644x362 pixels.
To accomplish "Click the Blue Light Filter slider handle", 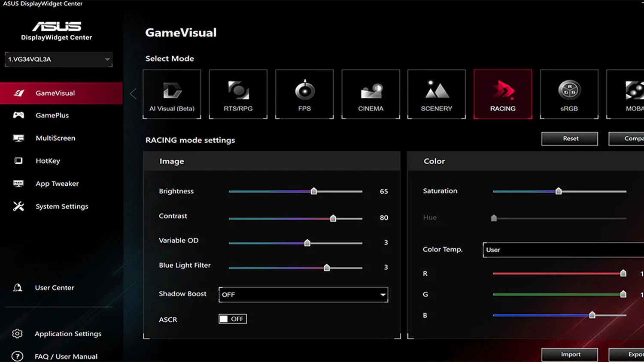I will [327, 268].
